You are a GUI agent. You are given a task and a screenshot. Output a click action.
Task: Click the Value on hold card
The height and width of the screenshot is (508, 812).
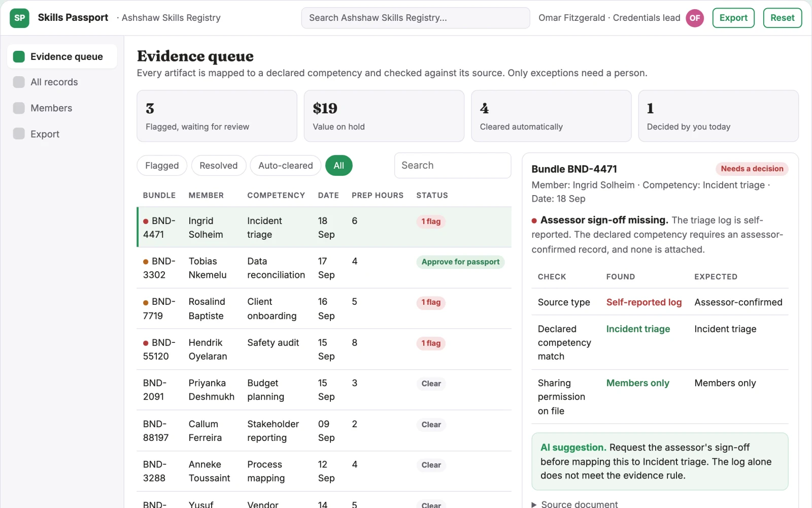384,116
